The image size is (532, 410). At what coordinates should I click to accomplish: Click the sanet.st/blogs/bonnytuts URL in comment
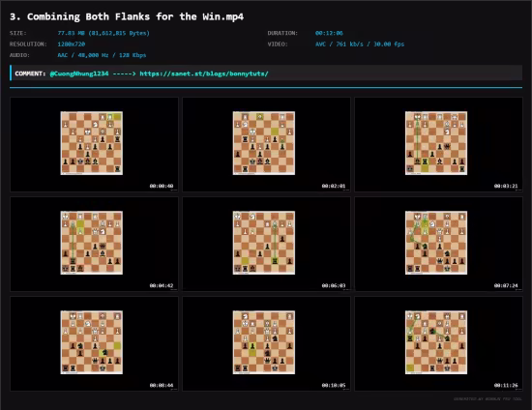tap(204, 73)
